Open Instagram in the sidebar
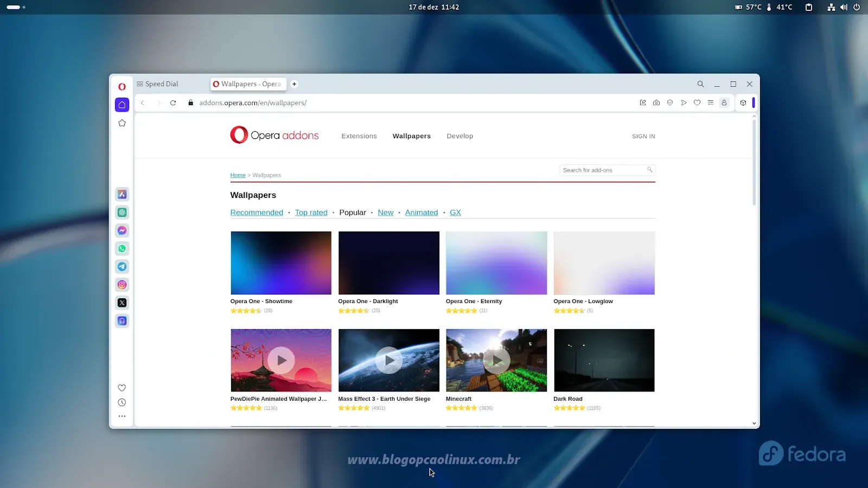The image size is (868, 488). 122,285
